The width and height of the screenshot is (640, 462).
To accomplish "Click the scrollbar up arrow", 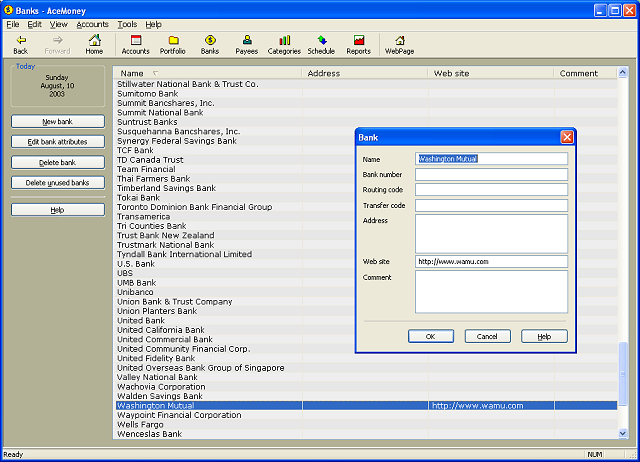I will pos(622,73).
